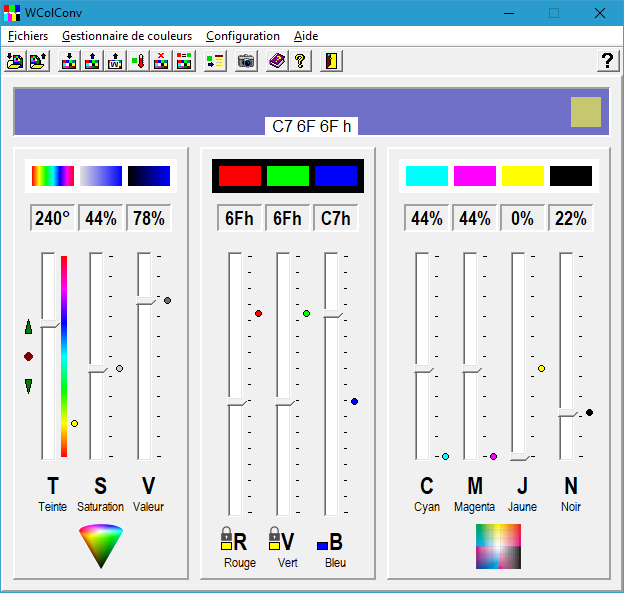Open the Fichiers menu

[x=28, y=36]
